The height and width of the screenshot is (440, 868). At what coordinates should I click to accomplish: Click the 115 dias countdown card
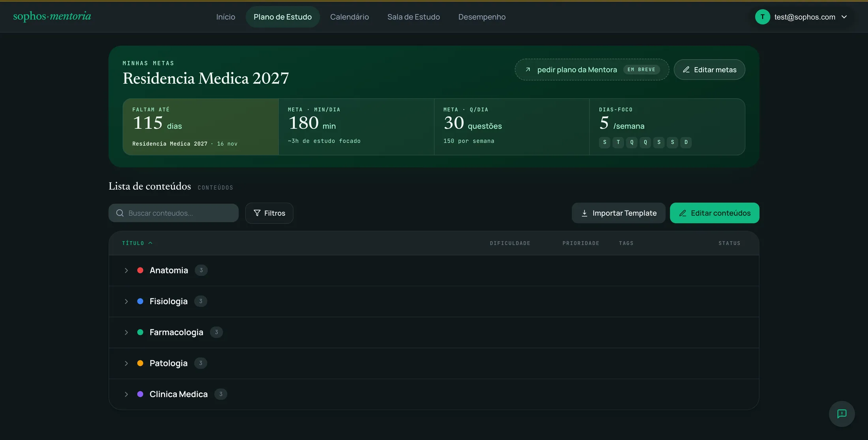point(201,127)
